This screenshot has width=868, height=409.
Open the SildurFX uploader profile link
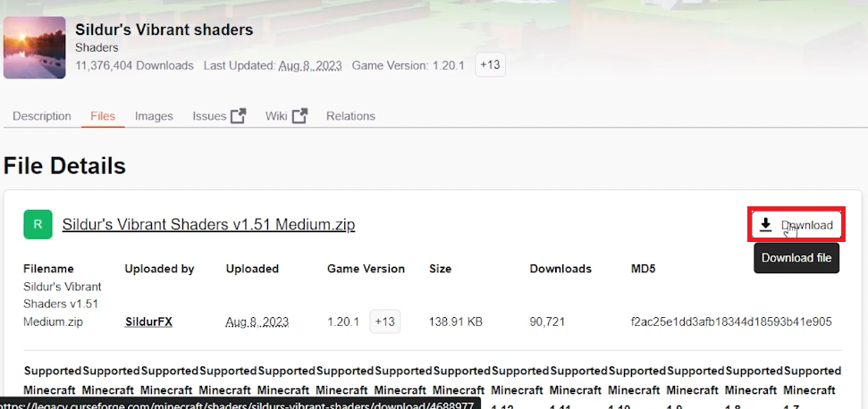[x=149, y=321]
